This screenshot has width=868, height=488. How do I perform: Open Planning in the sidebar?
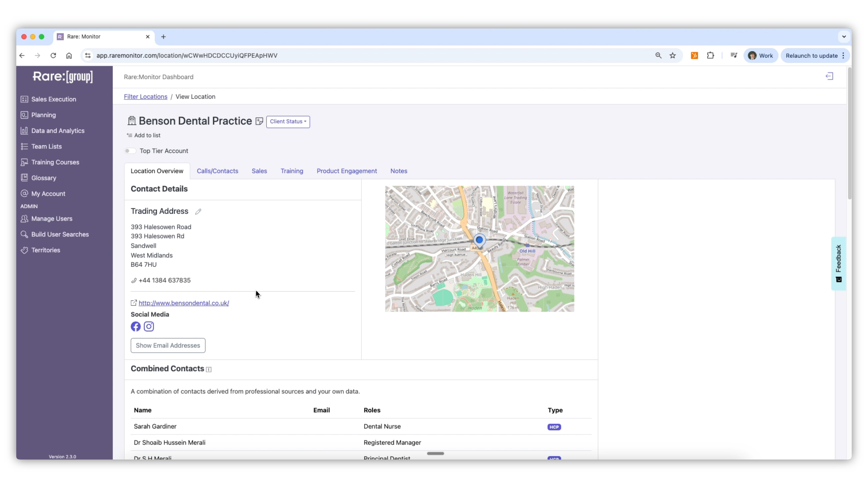[x=38, y=115]
